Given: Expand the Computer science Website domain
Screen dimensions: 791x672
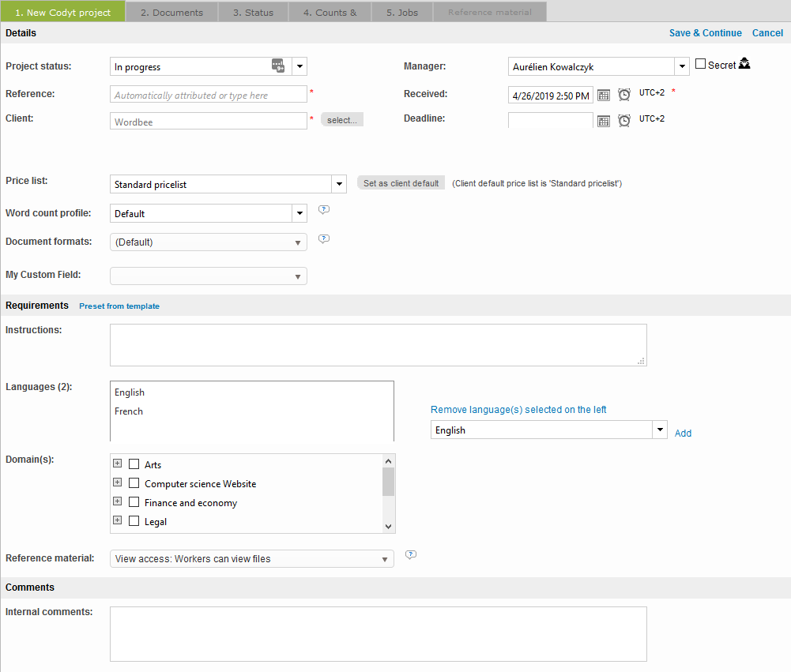Looking at the screenshot, I should [117, 483].
